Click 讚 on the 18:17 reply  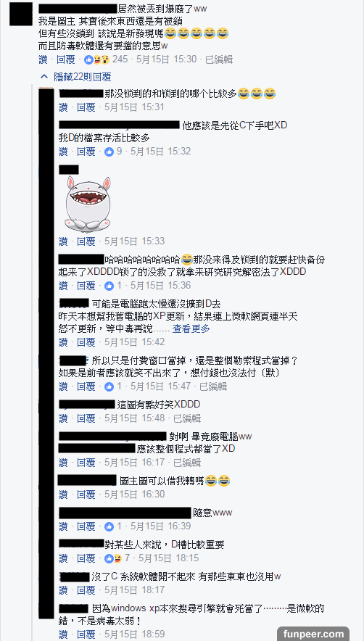point(63,590)
